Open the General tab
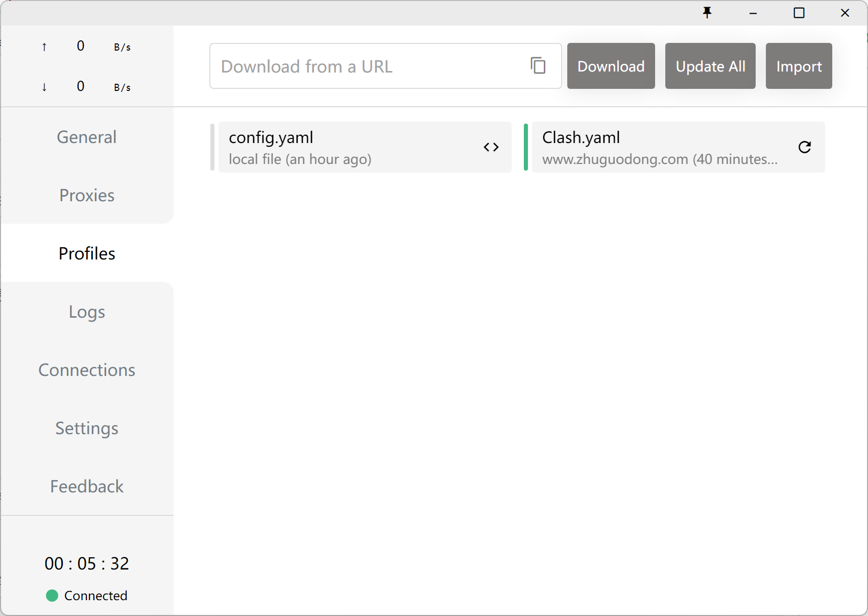The image size is (868, 616). [x=87, y=137]
